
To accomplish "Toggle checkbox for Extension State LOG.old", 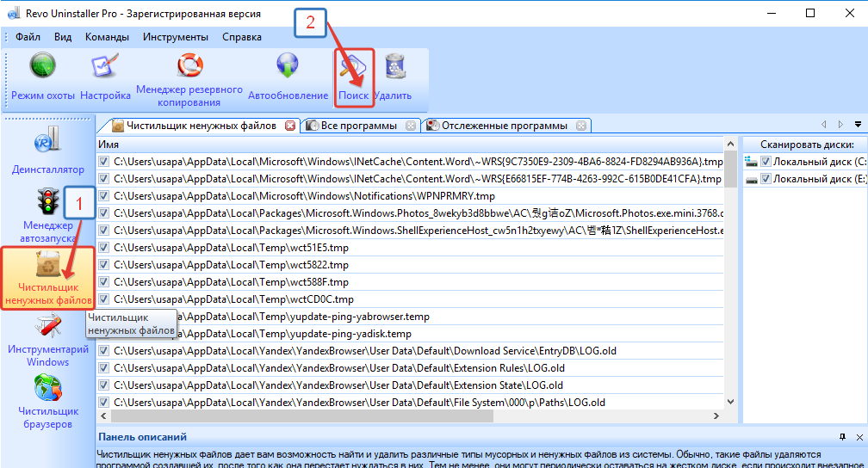I will [103, 385].
